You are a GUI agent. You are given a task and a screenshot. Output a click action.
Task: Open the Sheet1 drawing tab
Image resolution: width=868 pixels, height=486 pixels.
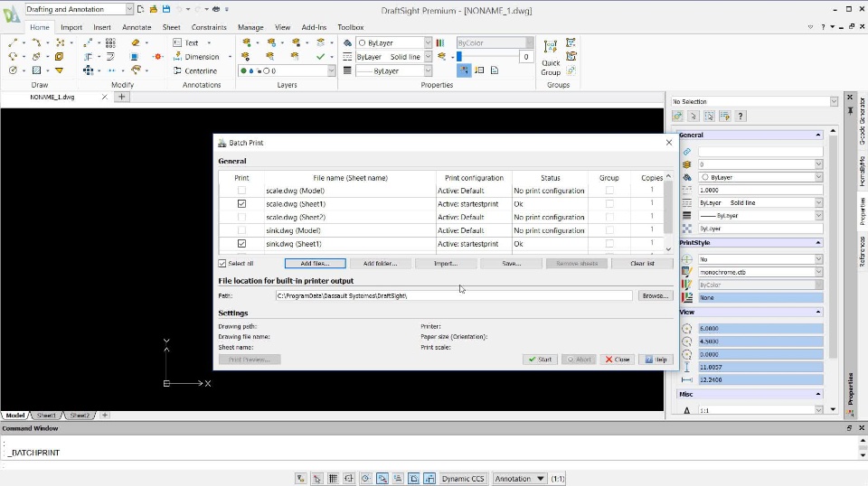point(46,416)
